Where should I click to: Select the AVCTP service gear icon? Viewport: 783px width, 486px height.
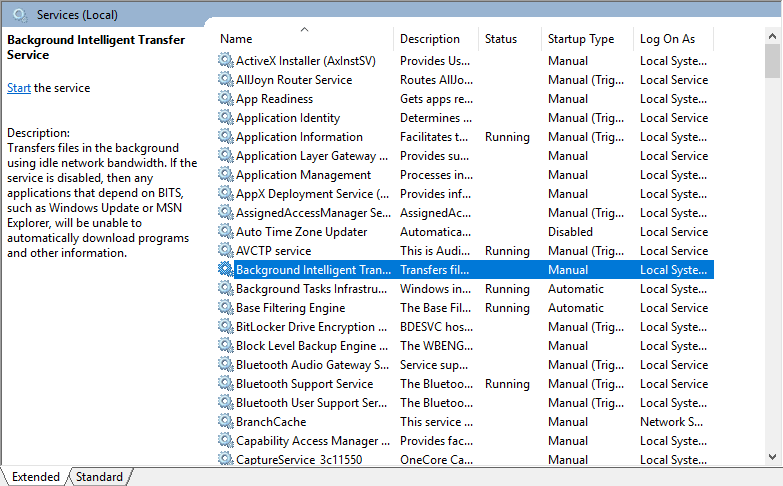[x=226, y=250]
